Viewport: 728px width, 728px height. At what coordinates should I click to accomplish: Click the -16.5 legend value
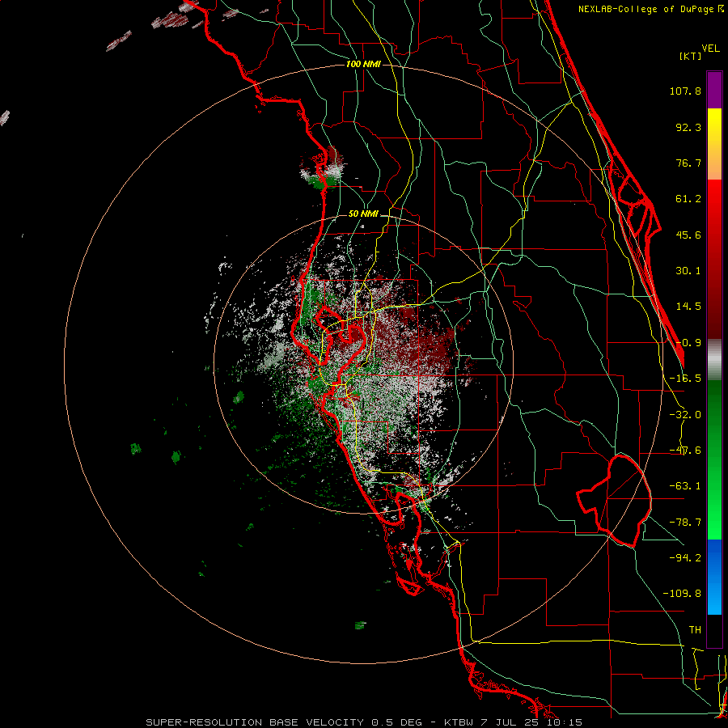pos(685,379)
